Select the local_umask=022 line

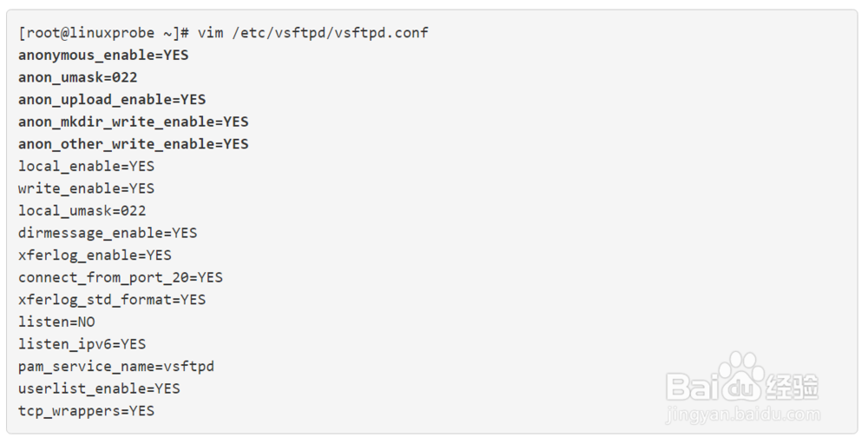click(x=82, y=210)
